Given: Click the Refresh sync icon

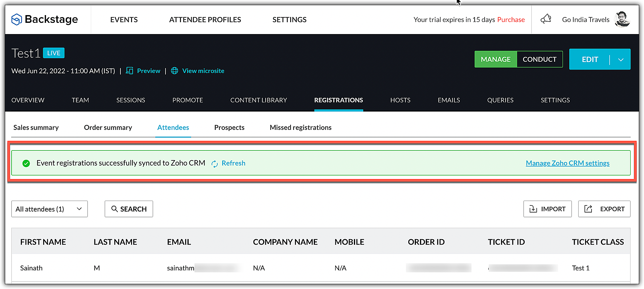Looking at the screenshot, I should coord(214,164).
